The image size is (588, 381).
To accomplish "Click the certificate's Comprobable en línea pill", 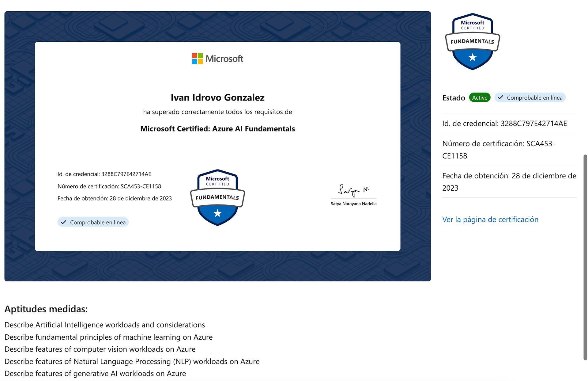I will [93, 222].
